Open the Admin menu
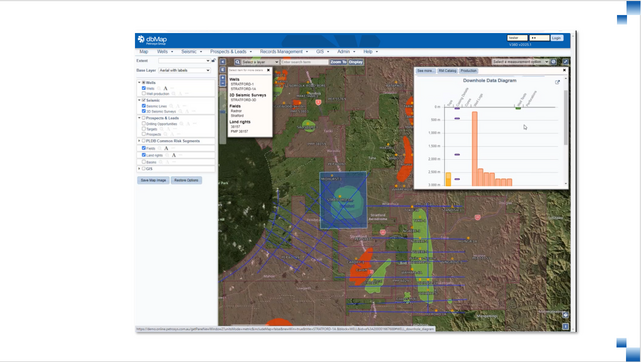 [346, 51]
